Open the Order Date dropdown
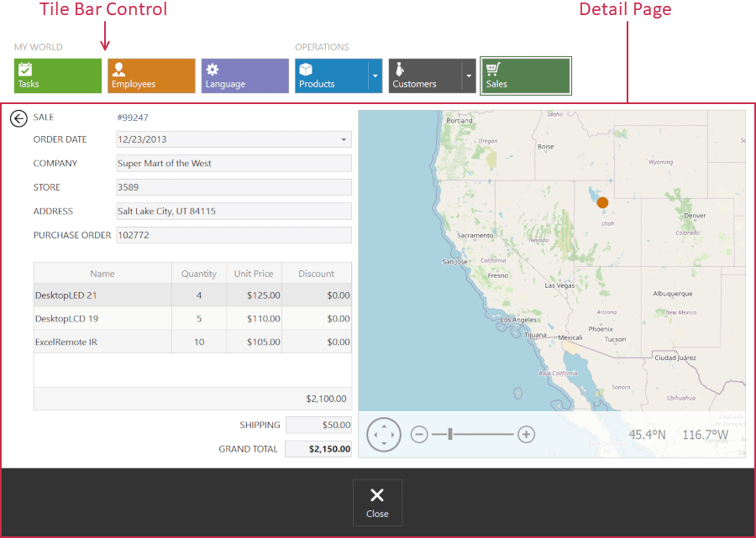The width and height of the screenshot is (756, 538). pos(342,139)
